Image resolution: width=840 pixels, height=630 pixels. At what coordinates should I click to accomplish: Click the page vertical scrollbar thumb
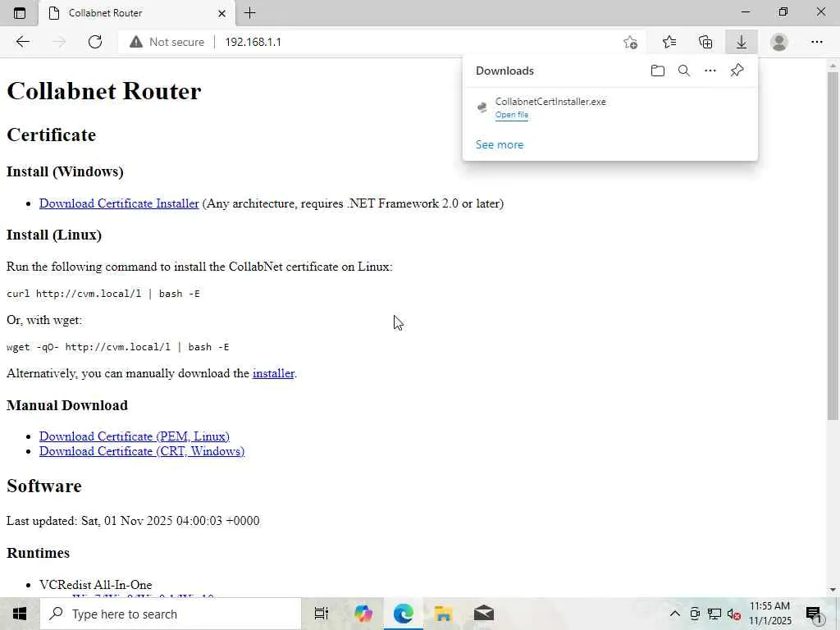[833, 244]
